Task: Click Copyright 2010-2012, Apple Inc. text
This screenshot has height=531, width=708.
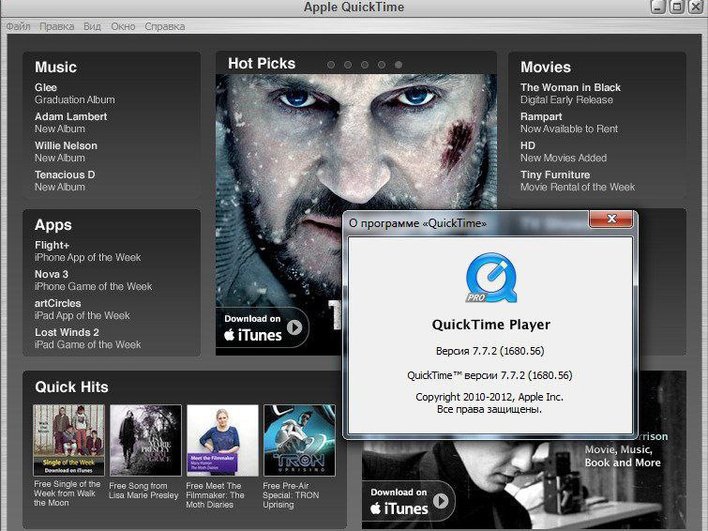Action: tap(489, 397)
